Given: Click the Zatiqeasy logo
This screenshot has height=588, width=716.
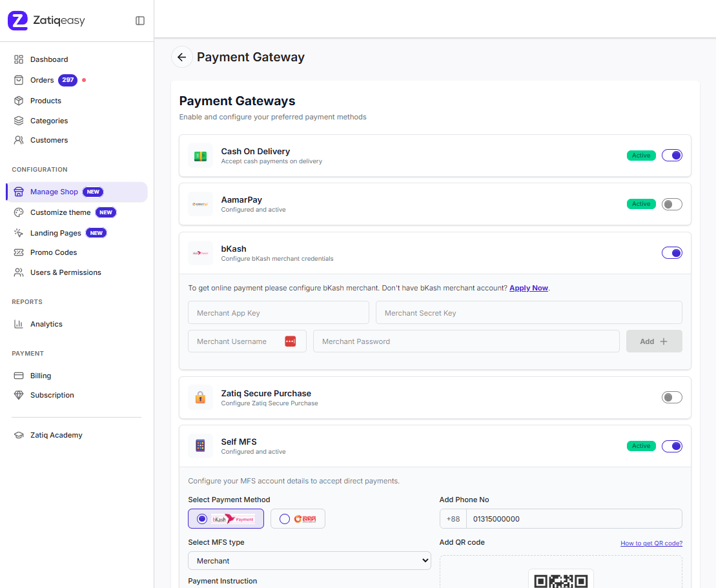Looking at the screenshot, I should click(x=46, y=20).
